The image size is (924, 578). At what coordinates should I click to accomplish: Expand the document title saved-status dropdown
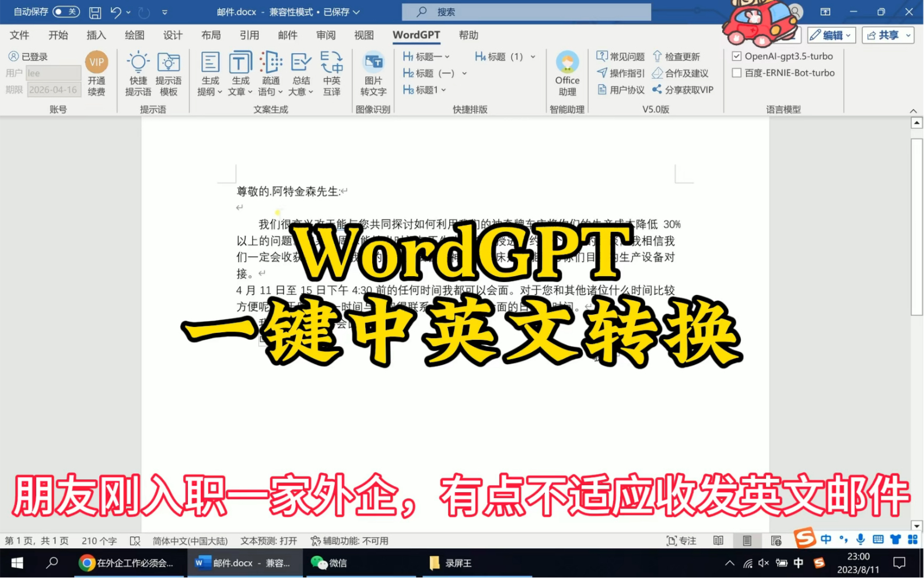[356, 12]
